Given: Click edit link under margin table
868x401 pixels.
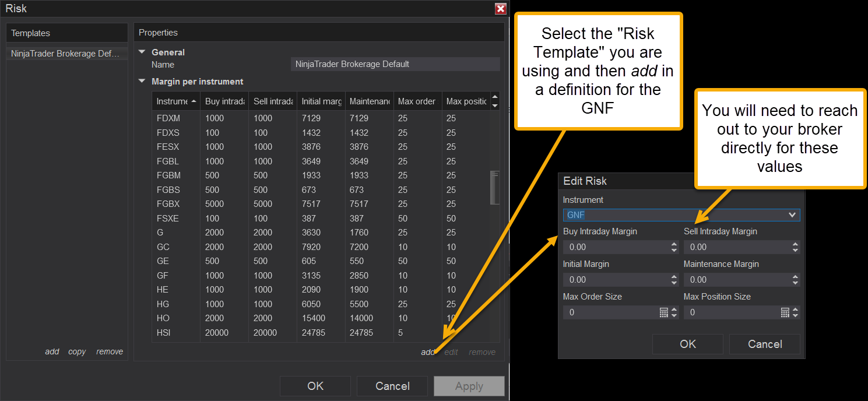Looking at the screenshot, I should (451, 352).
